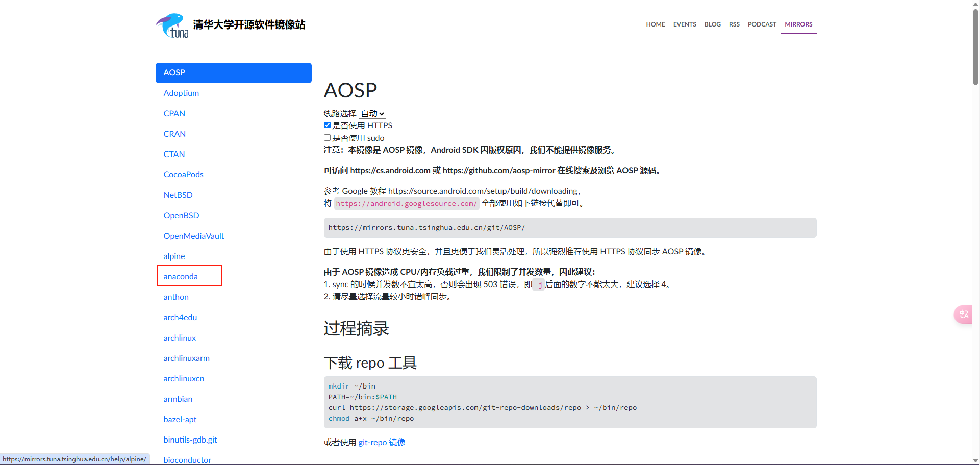Open the OpenBSD sidebar link

click(181, 216)
